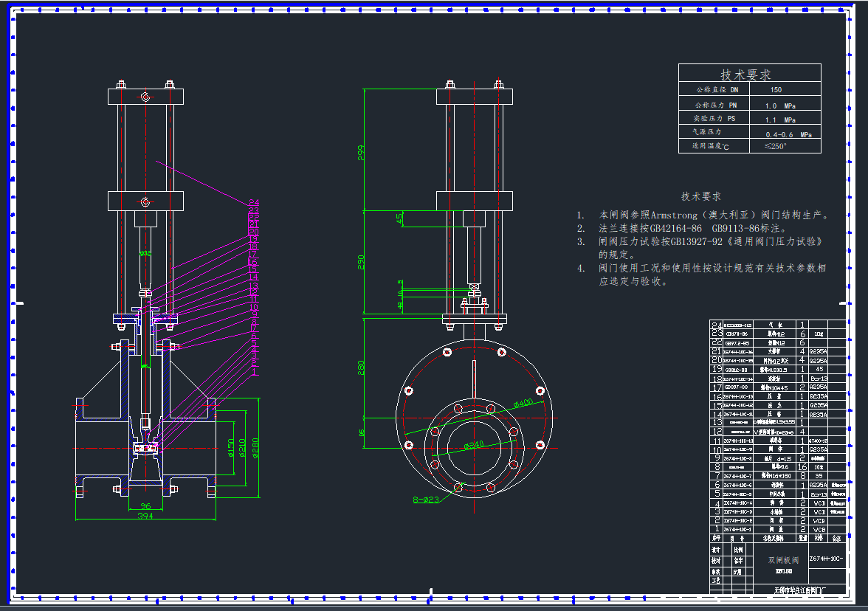Click the 394 overall width dimension text
The width and height of the screenshot is (868, 611).
(145, 517)
